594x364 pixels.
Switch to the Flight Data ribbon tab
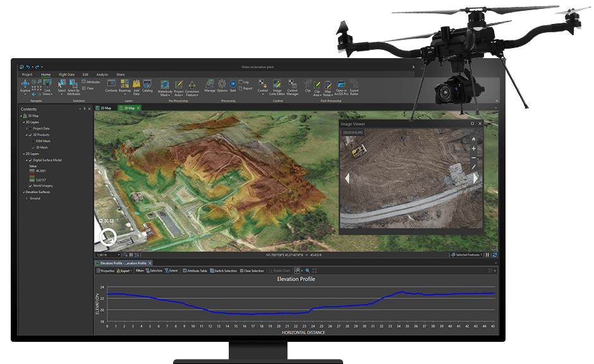(66, 75)
